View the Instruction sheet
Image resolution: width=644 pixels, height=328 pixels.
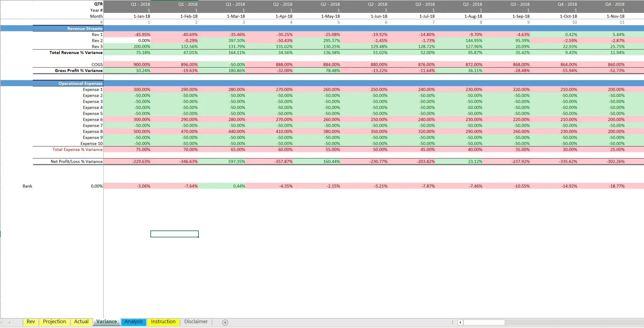click(163, 321)
